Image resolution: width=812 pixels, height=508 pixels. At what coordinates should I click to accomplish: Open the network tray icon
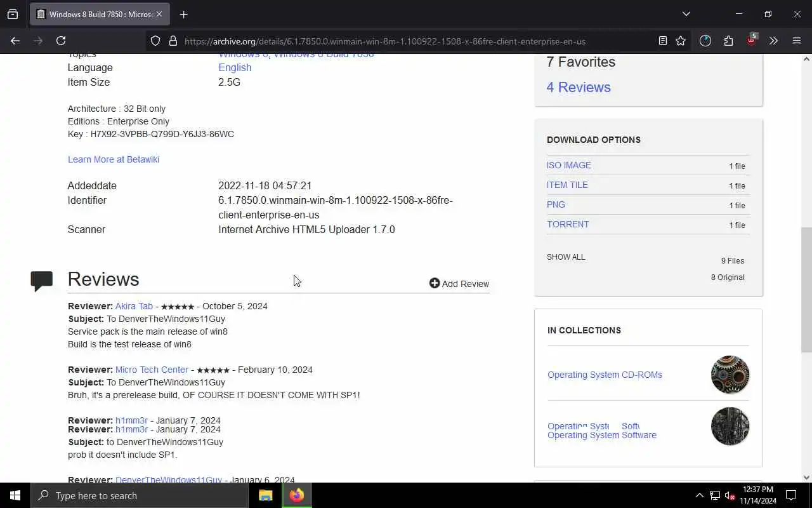click(715, 495)
